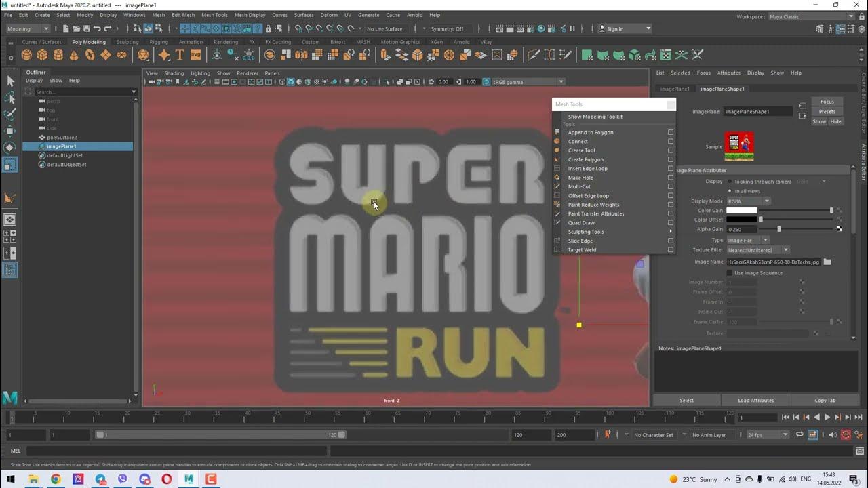Open Maya from the Windows taskbar
The height and width of the screenshot is (488, 868).
click(x=189, y=479)
